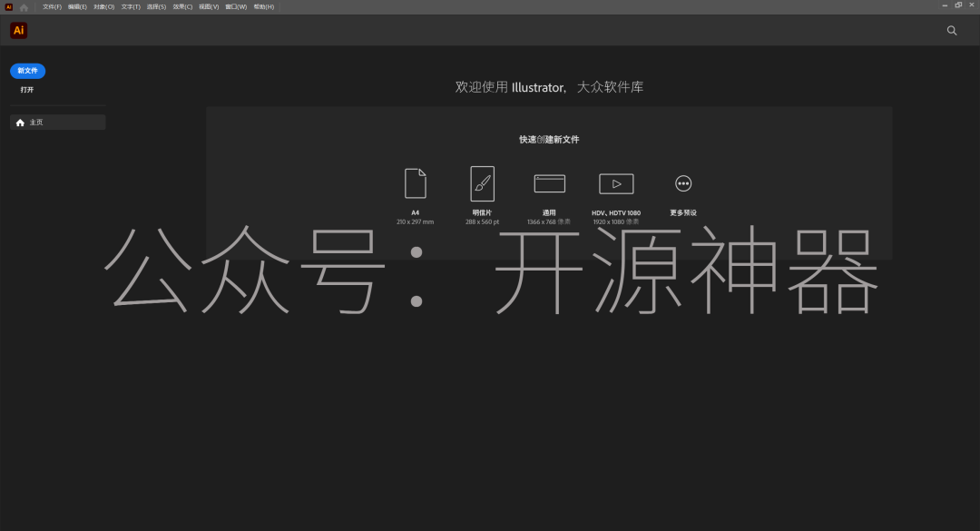Choose the A4 document preset icon

(416, 183)
